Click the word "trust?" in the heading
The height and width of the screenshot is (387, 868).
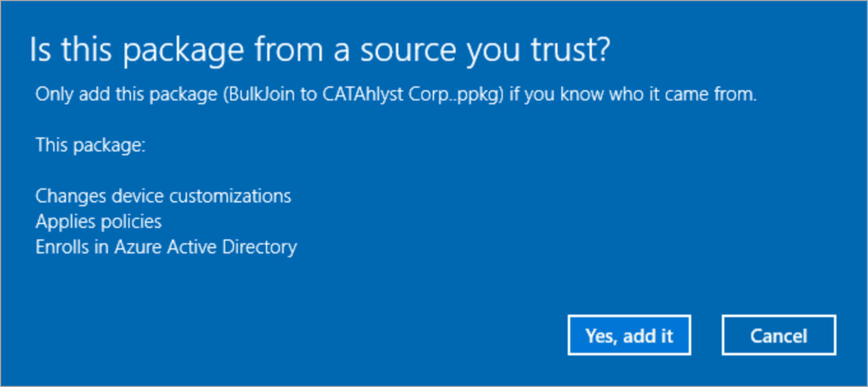570,50
